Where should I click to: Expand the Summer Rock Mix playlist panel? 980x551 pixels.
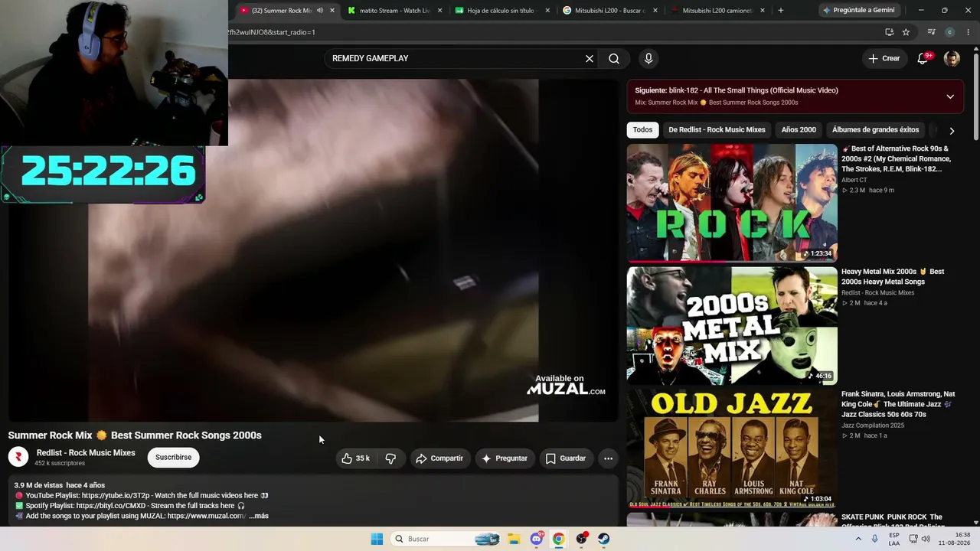950,96
